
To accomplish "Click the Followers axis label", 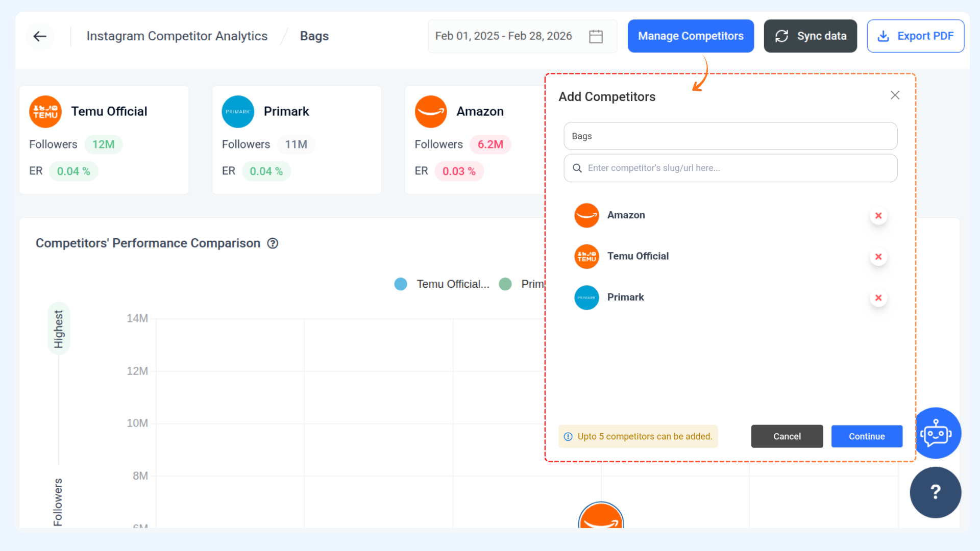I will click(58, 502).
